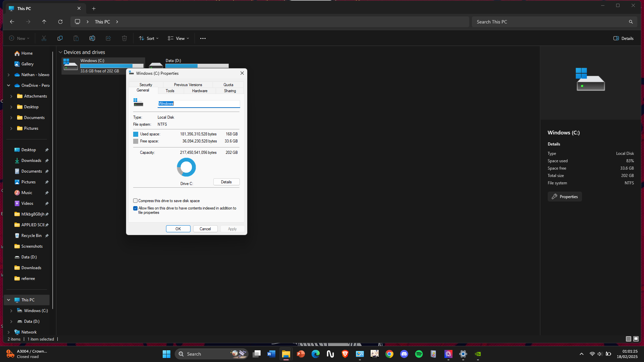This screenshot has width=644, height=362.
Task: Switch to the Quota tab
Action: coord(228,85)
